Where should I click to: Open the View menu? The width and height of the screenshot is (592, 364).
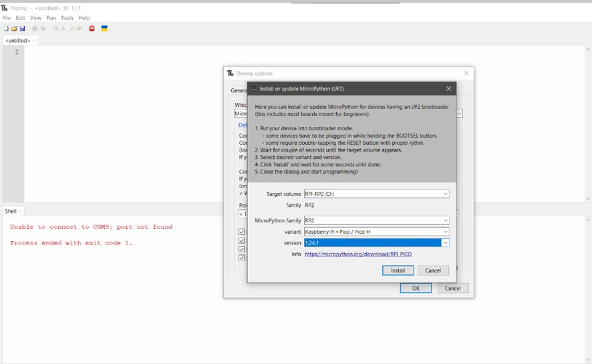(36, 18)
